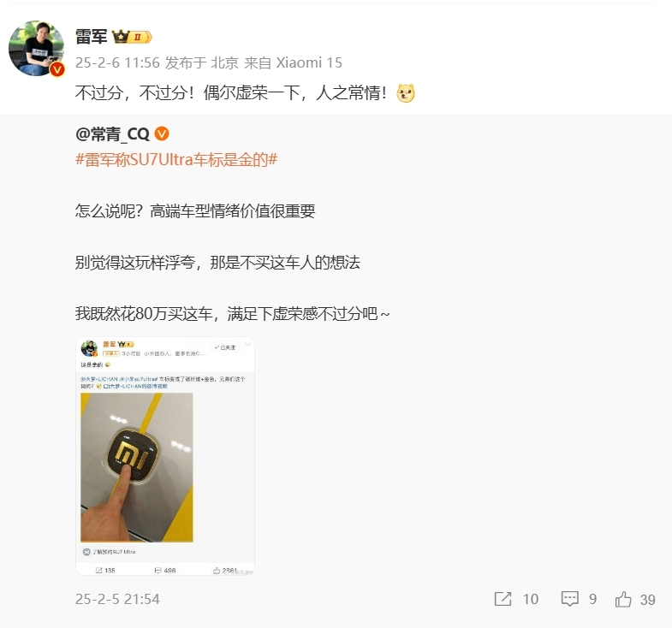Repost using the share icon

coord(503,599)
